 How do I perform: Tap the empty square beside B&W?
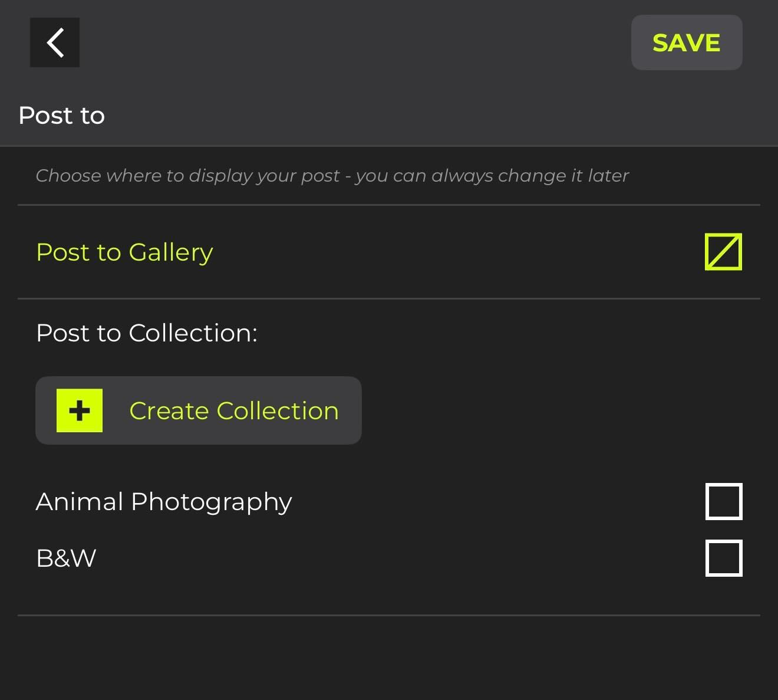pyautogui.click(x=724, y=558)
